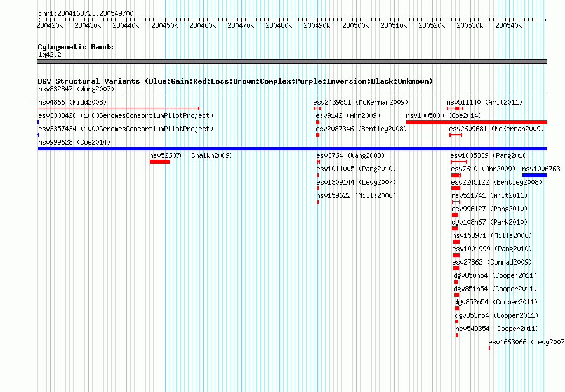This screenshot has width=565, height=392.
Task: Click the 230530k ruler label
Action: 470,25
